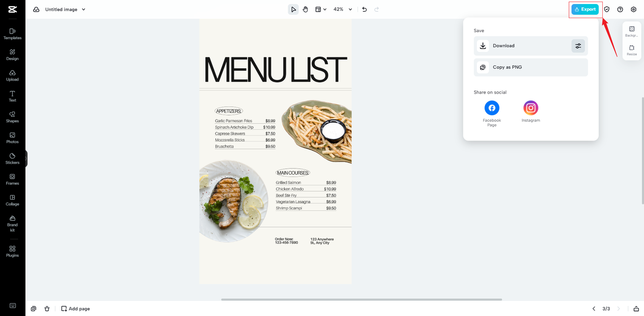The image size is (644, 316).
Task: Redo the last action
Action: tap(376, 10)
